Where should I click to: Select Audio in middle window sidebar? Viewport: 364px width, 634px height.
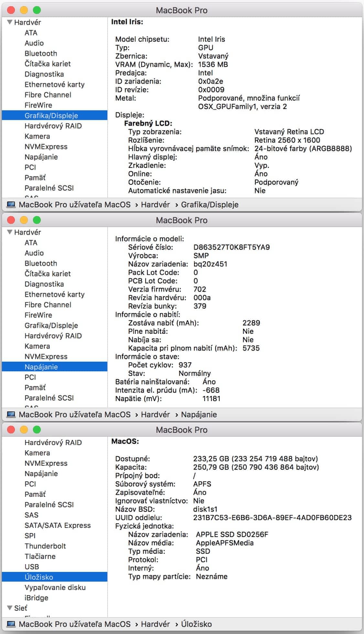click(34, 253)
